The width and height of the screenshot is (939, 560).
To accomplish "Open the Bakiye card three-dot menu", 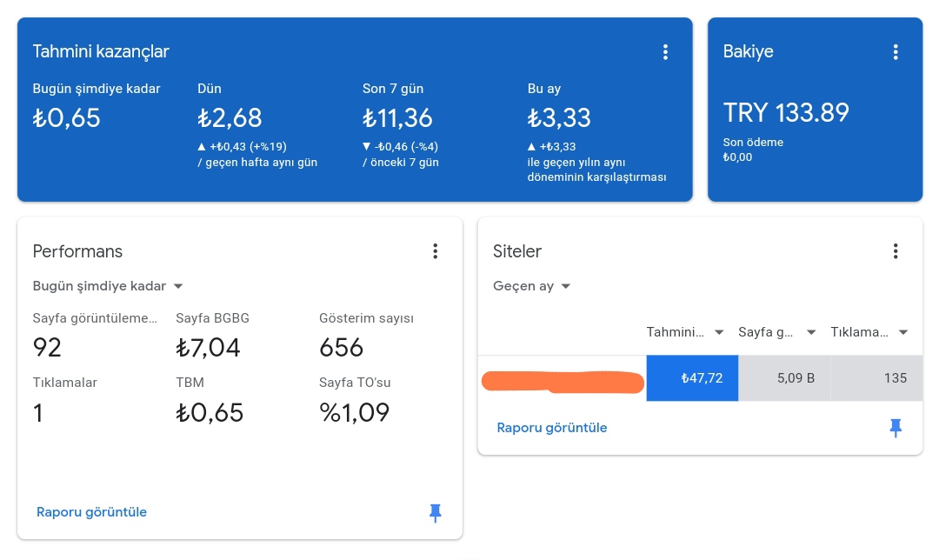I will pos(896,52).
